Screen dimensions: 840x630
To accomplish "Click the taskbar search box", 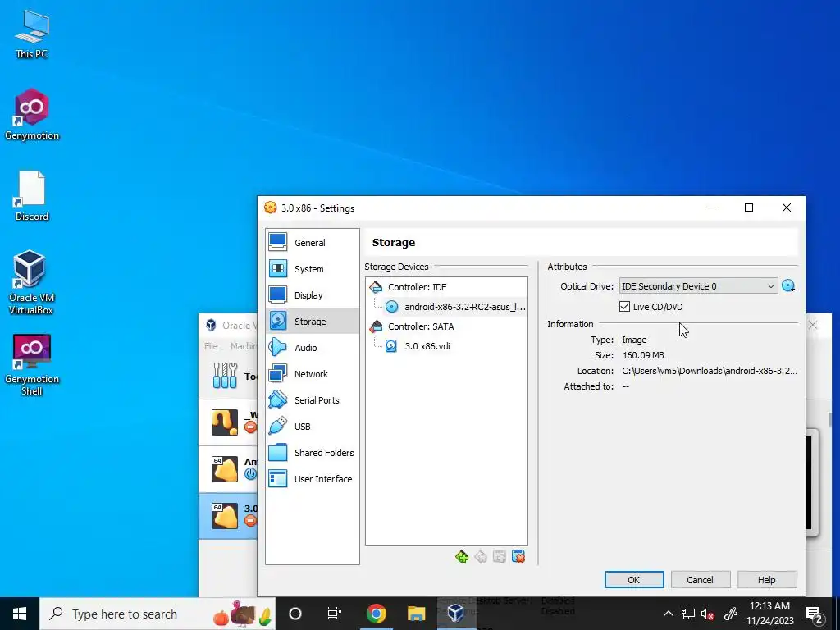I will tap(157, 614).
